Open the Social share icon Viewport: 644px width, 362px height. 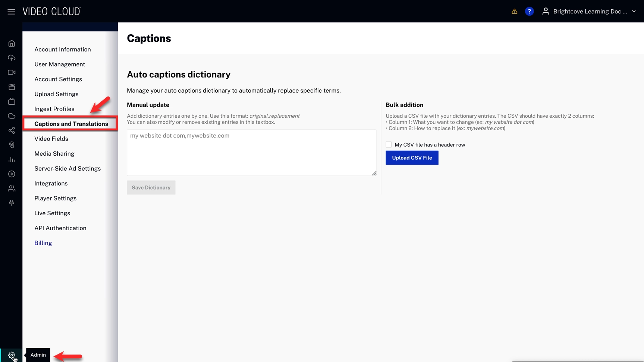click(x=12, y=130)
